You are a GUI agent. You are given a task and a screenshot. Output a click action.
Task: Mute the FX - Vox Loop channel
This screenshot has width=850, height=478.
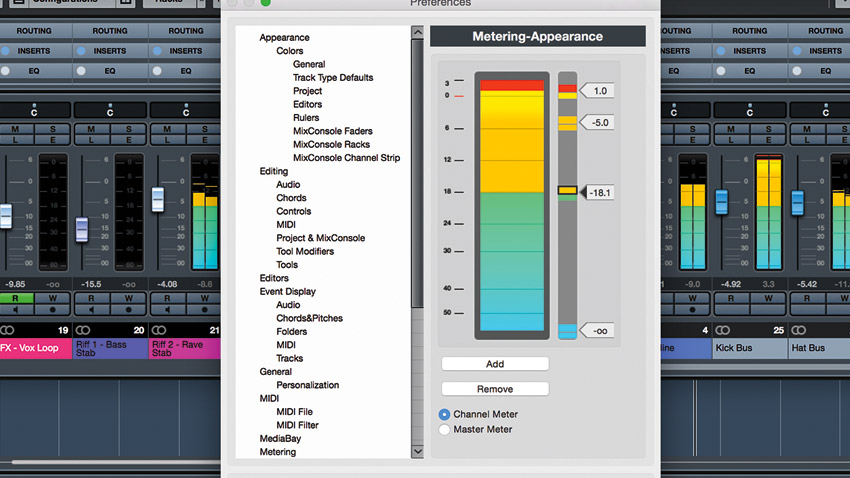15,129
